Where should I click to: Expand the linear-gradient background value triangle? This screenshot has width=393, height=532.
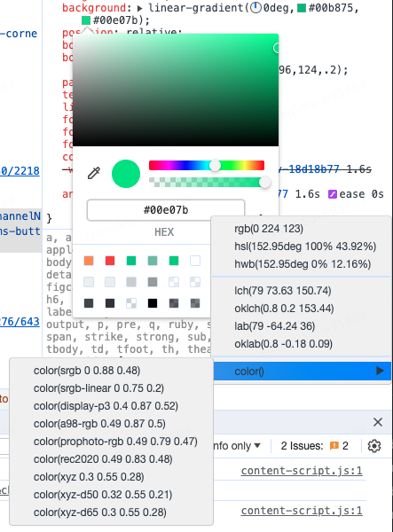pos(140,8)
